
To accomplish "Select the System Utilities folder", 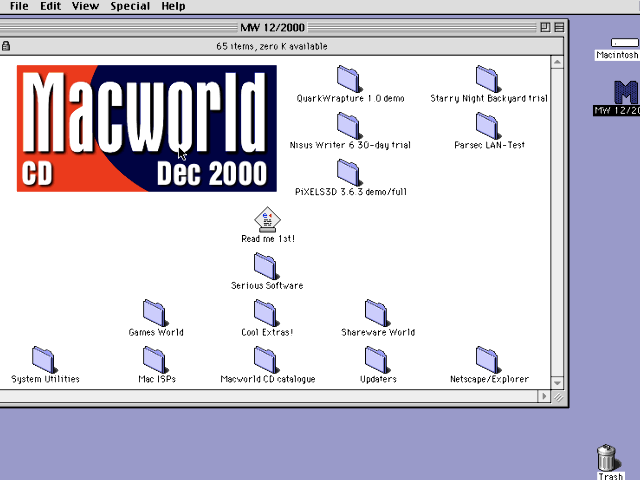I will [x=43, y=360].
